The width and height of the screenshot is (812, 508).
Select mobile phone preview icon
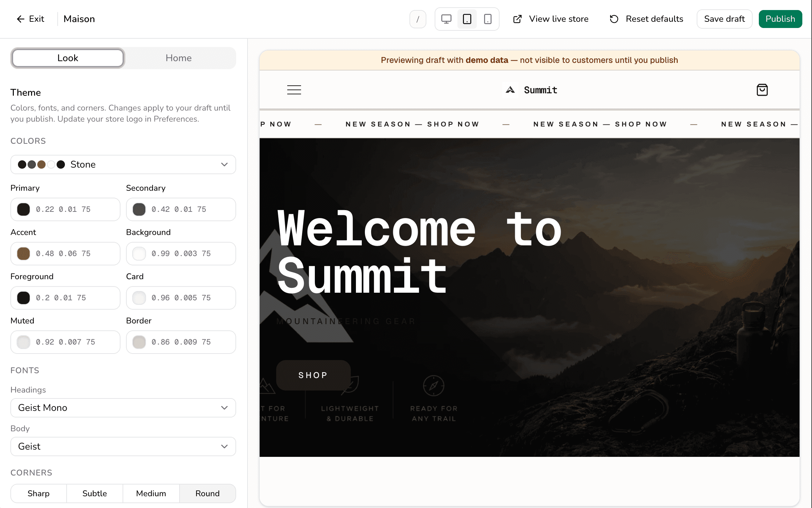[x=487, y=19]
